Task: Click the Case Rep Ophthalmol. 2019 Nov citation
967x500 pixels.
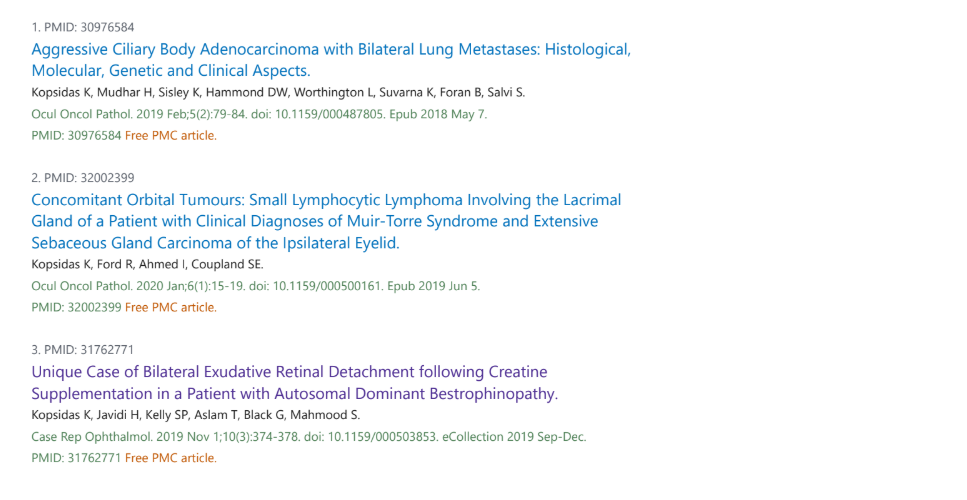Action: 309,436
